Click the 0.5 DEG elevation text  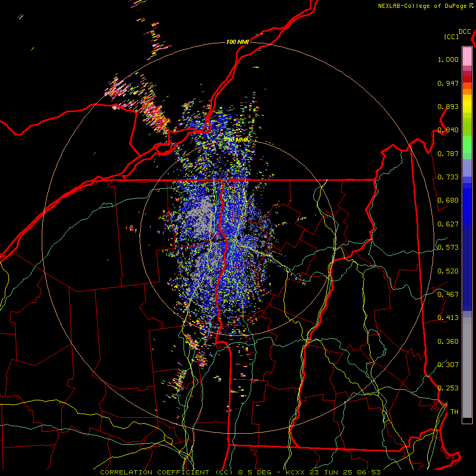click(255, 472)
